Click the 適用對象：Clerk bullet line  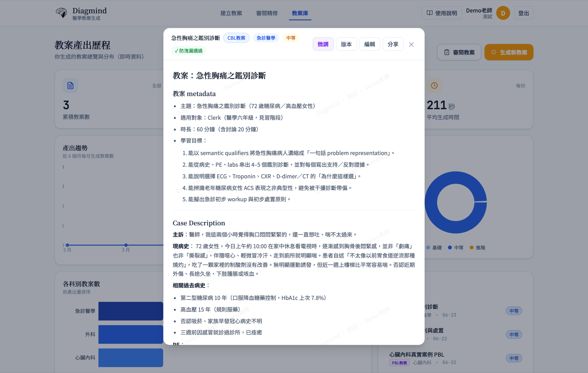232,118
